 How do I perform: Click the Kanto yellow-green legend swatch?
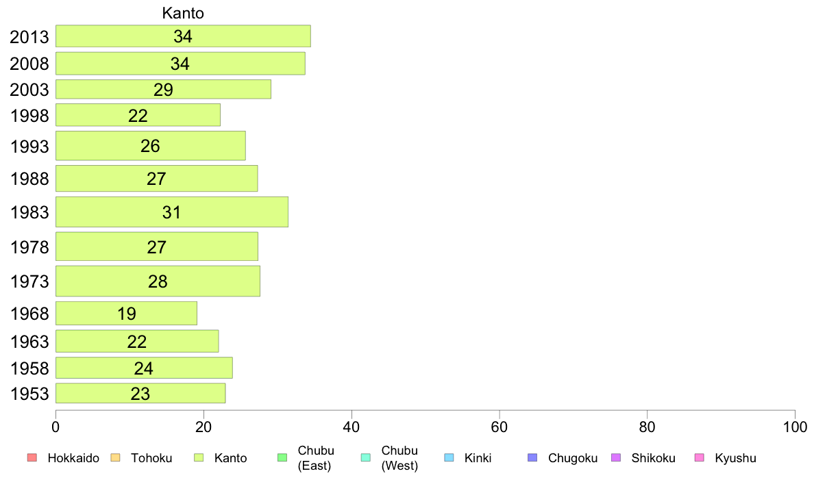point(199,458)
